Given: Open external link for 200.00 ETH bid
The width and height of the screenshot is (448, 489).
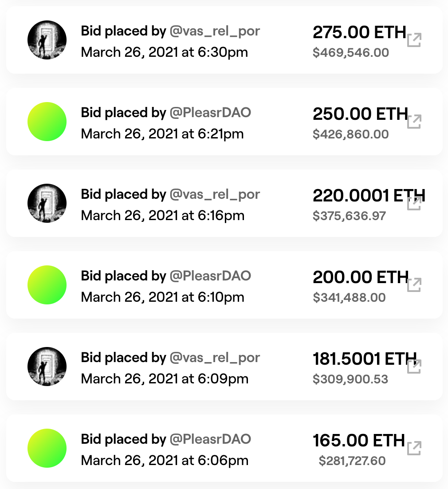Looking at the screenshot, I should (x=414, y=285).
